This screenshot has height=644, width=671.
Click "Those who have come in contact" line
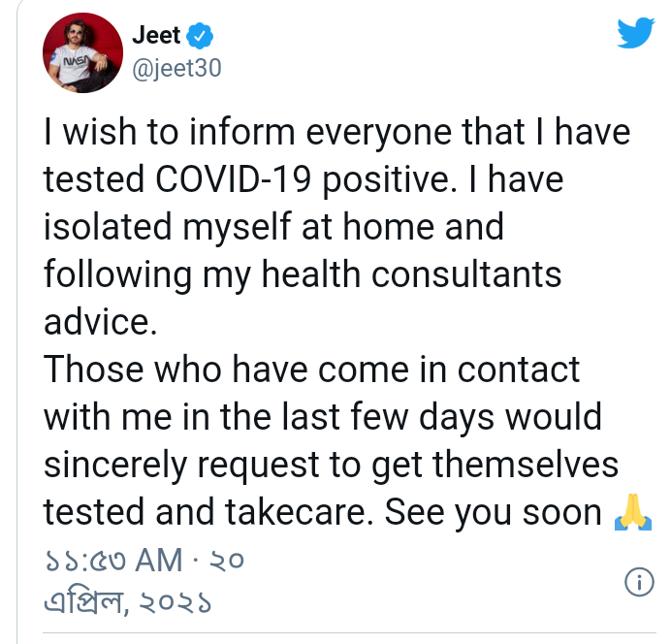(312, 370)
